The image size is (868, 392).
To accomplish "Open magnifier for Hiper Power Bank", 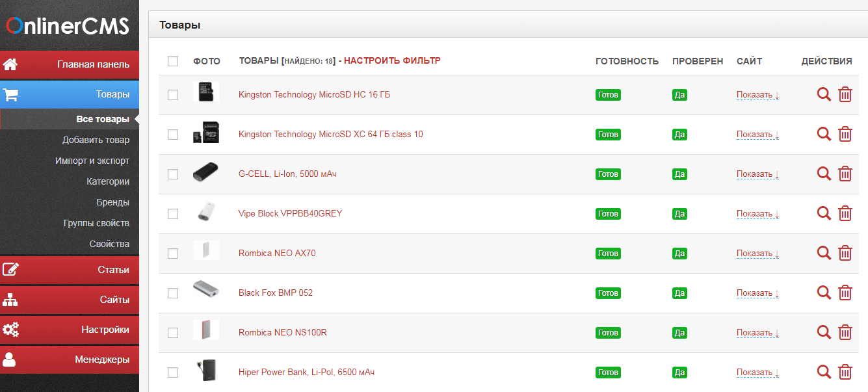I will 824,372.
